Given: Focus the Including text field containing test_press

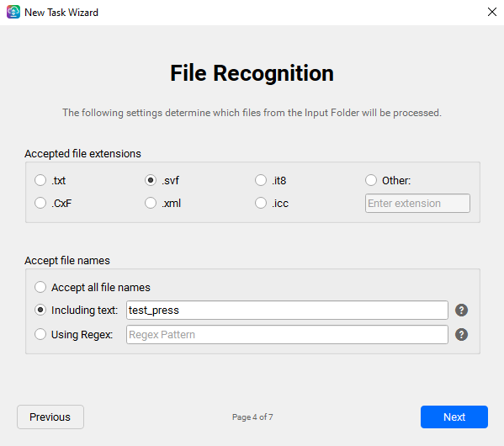Looking at the screenshot, I should tap(287, 310).
